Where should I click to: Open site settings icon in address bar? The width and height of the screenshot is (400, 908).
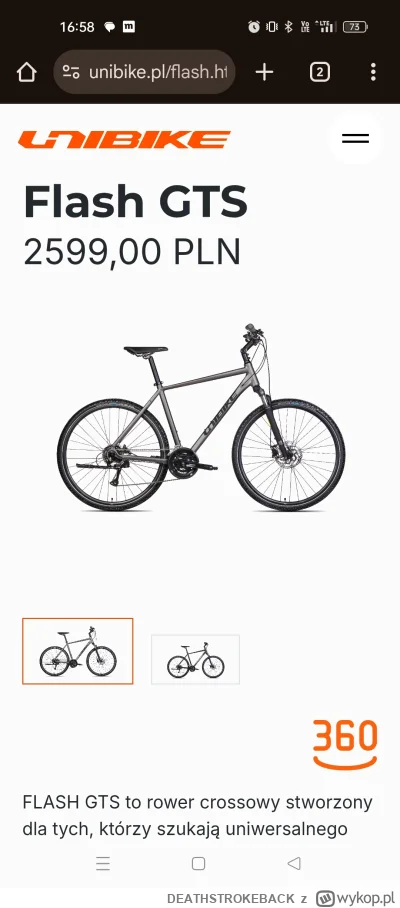(71, 72)
